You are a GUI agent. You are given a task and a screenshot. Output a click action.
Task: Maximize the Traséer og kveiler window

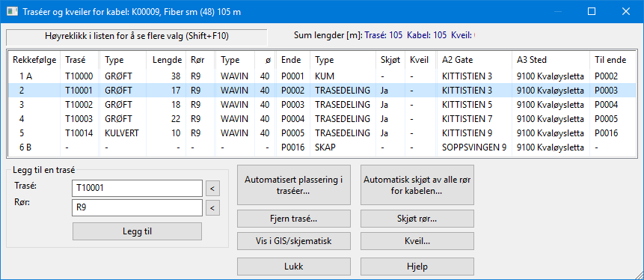(x=592, y=11)
